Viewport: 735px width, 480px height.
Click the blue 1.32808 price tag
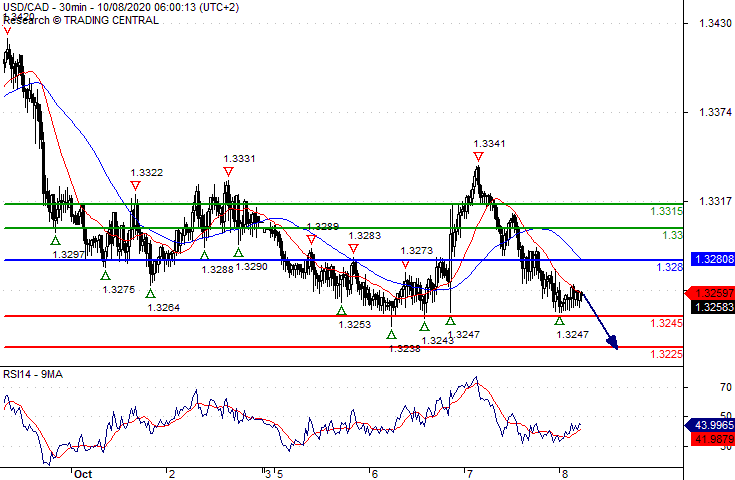713,259
